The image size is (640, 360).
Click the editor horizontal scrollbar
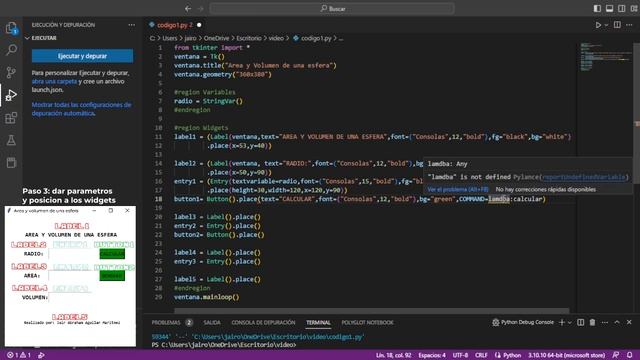click(371, 311)
